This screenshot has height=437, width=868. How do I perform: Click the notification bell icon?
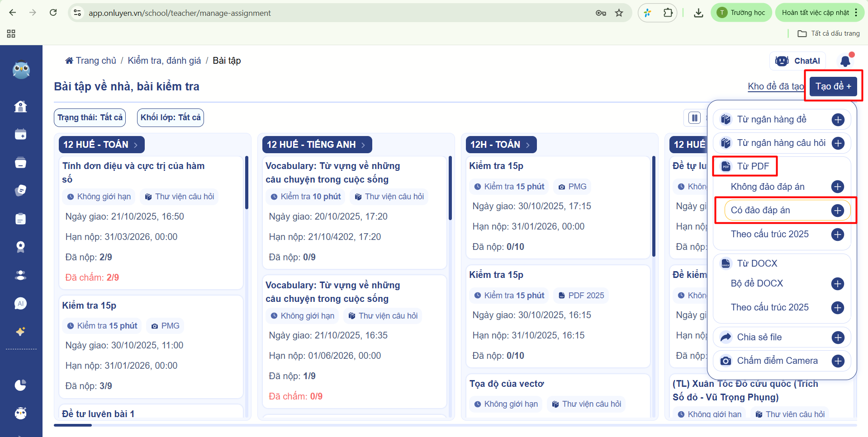point(845,61)
